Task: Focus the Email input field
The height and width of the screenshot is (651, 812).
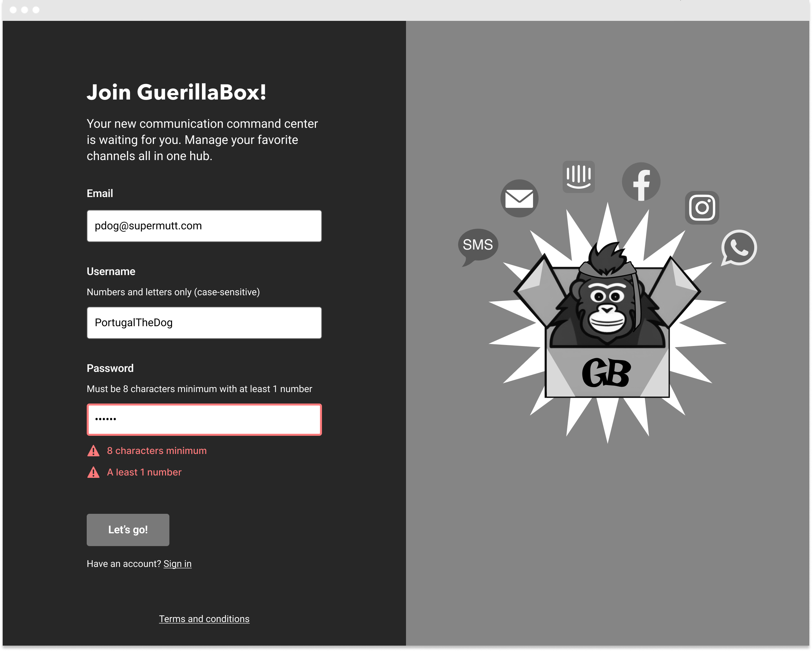Action: 204,226
